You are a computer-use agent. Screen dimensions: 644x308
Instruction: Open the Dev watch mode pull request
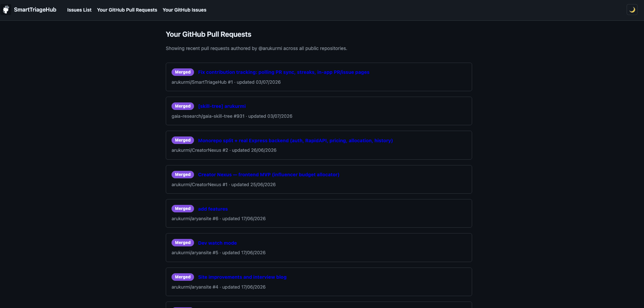pyautogui.click(x=218, y=243)
